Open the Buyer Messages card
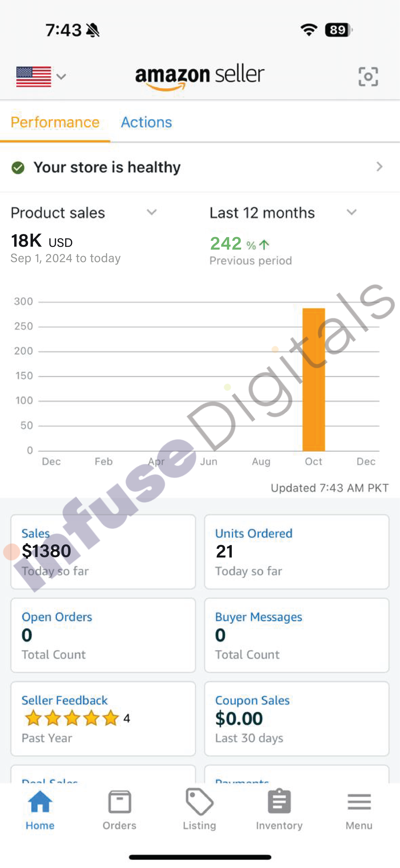Screen dimensions: 400x868 pos(297,635)
